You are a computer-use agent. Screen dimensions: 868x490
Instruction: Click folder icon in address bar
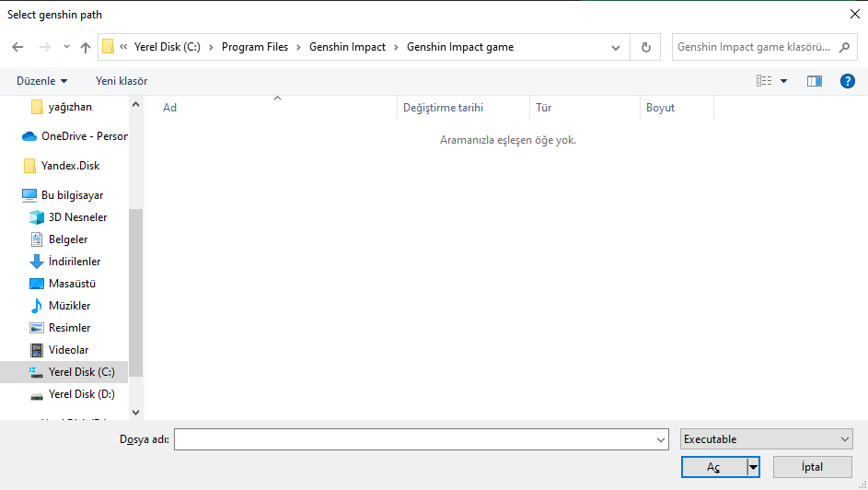(109, 46)
